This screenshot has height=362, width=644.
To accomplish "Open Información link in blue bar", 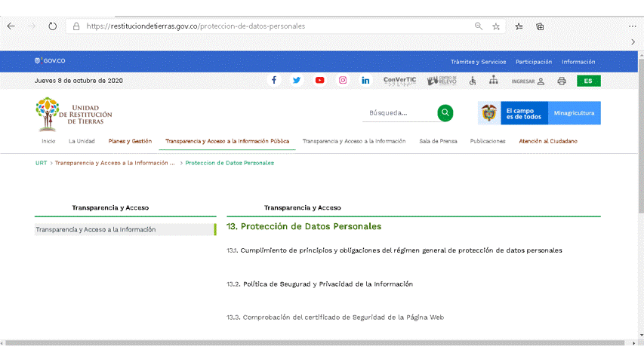I will [x=578, y=62].
